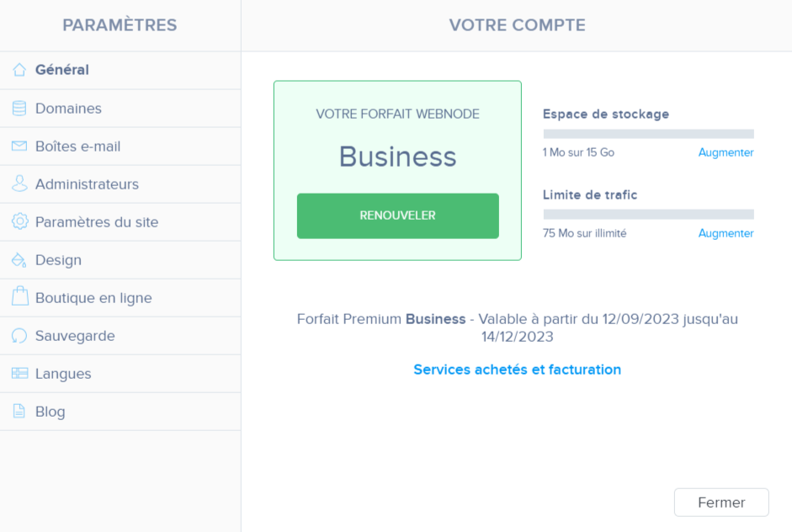Select the Domaines server icon
The width and height of the screenshot is (792, 532).
click(x=19, y=108)
